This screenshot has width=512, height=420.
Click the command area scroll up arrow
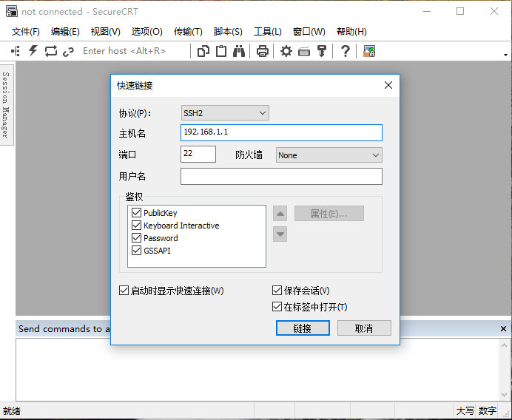click(504, 345)
